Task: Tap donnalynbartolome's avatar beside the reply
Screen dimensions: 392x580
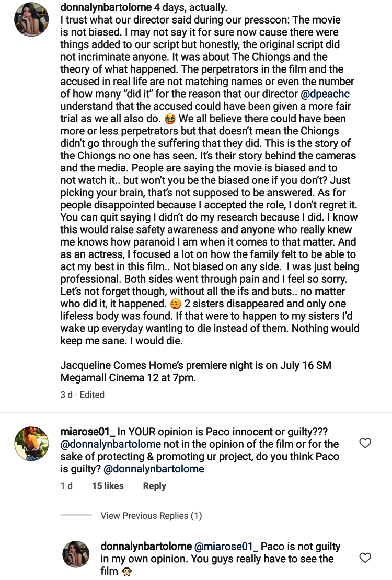Action: (76, 554)
